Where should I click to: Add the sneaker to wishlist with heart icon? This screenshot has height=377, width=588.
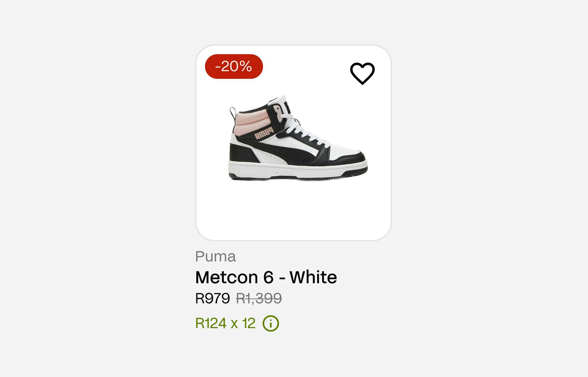point(362,73)
